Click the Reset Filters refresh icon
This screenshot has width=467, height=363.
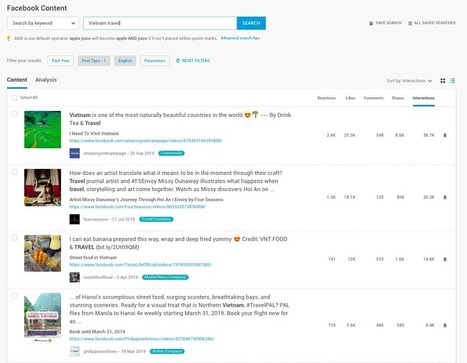point(178,61)
